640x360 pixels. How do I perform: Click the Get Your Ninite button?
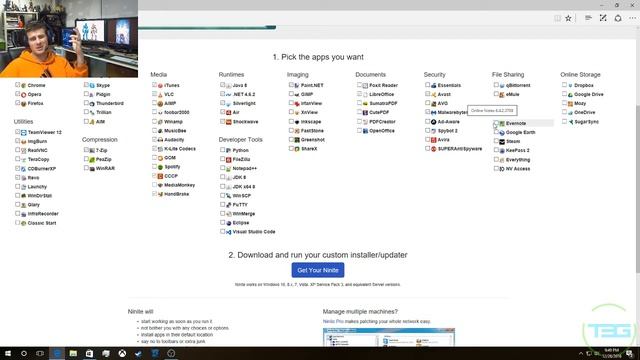[x=318, y=270]
